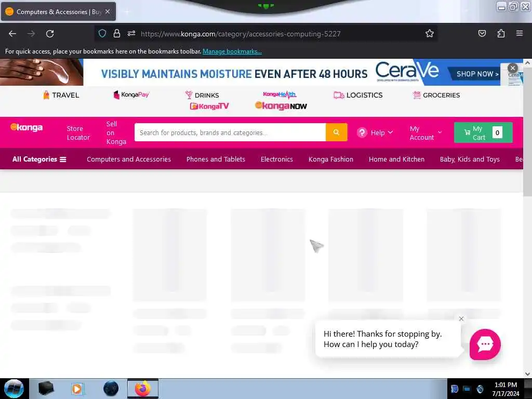The height and width of the screenshot is (399, 532).
Task: Open the Manage bookmarks link
Action: [x=232, y=51]
